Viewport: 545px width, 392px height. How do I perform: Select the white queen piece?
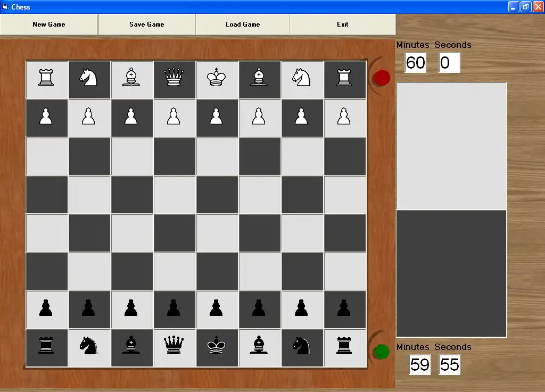pyautogui.click(x=174, y=77)
